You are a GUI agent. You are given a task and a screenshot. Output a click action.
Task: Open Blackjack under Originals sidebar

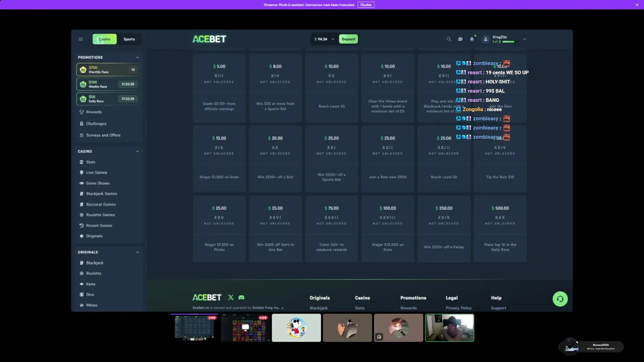click(x=95, y=263)
